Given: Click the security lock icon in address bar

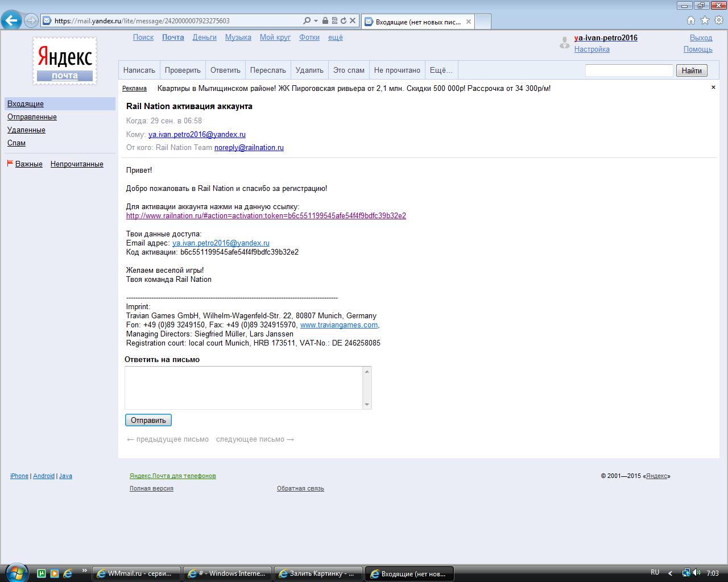Looking at the screenshot, I should [x=325, y=21].
